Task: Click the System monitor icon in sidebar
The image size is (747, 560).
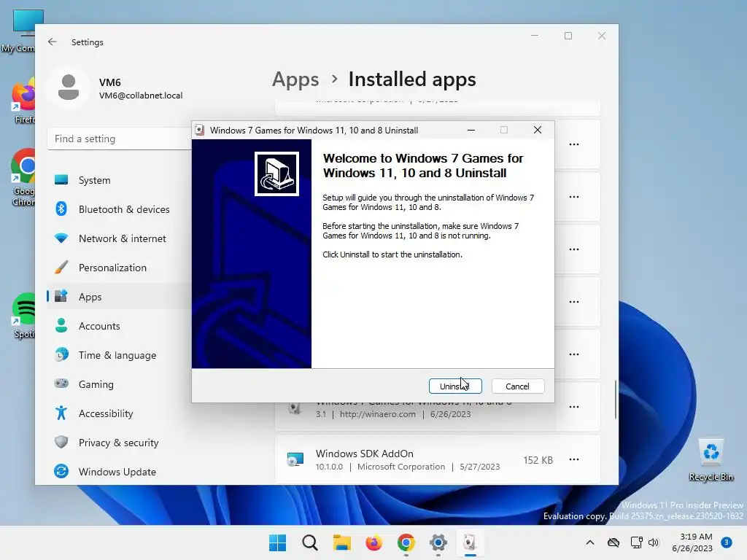Action: [x=61, y=180]
